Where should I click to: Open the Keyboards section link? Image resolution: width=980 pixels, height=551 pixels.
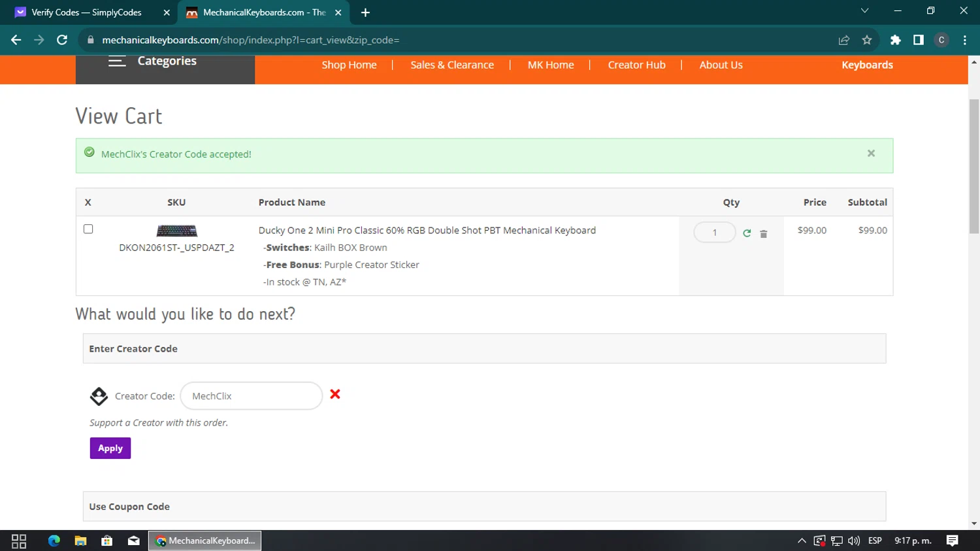[867, 65]
